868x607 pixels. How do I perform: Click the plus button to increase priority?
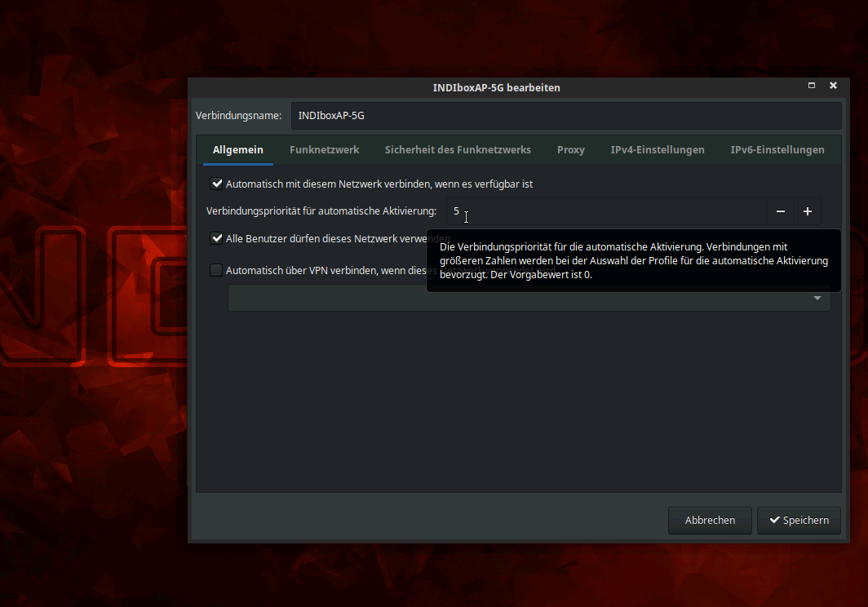pyautogui.click(x=808, y=211)
